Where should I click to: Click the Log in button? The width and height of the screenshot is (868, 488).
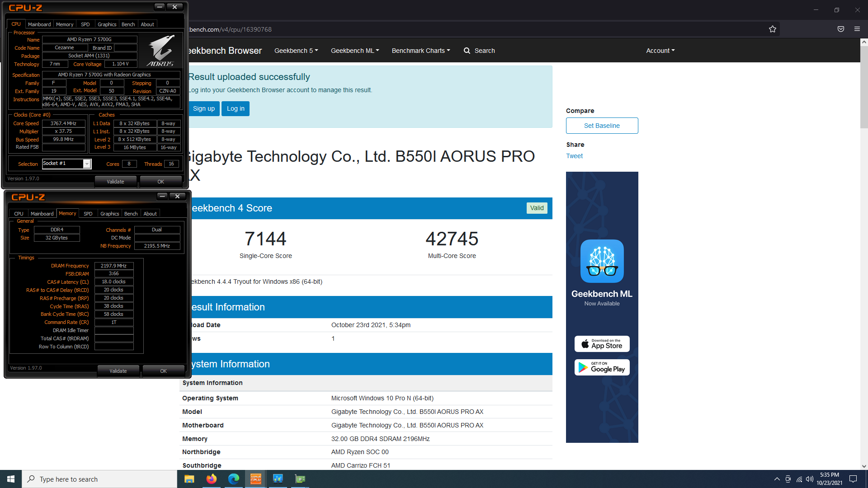coord(236,108)
